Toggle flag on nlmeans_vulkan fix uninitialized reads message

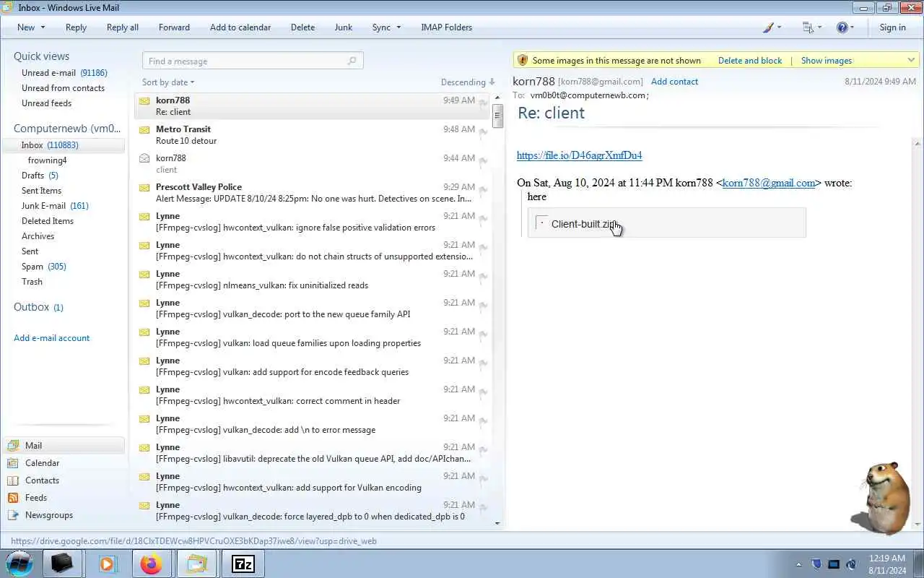pyautogui.click(x=483, y=277)
